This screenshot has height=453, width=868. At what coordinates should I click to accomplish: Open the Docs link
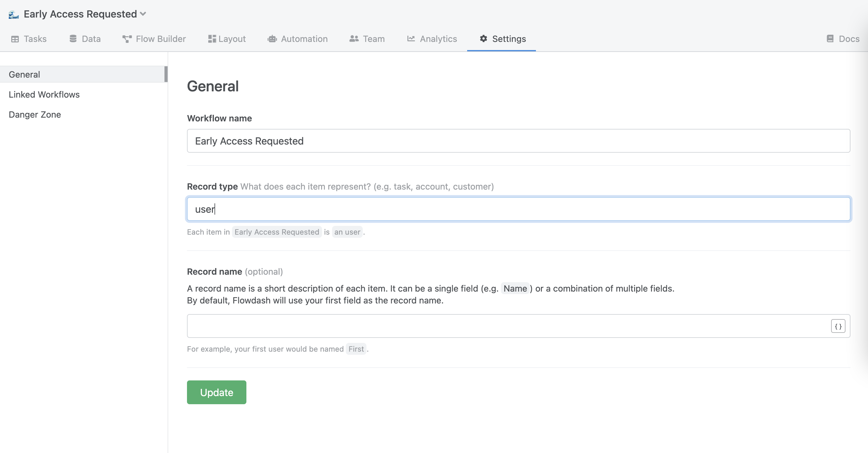tap(843, 39)
